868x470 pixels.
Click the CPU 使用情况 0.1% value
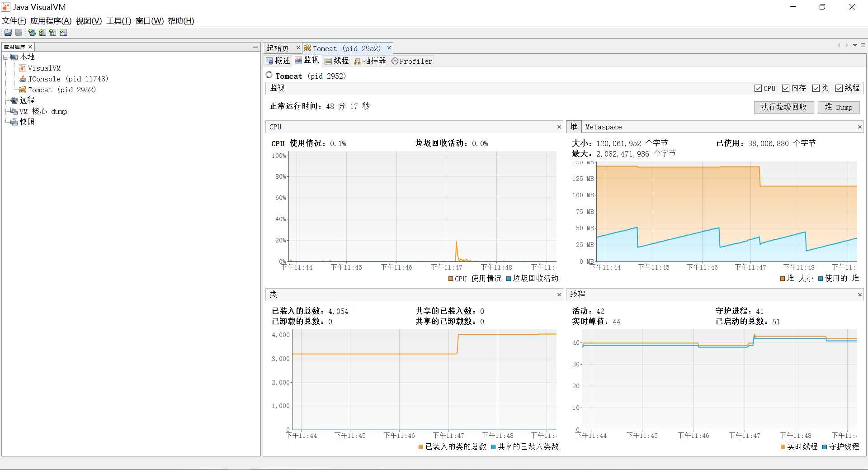[x=338, y=143]
